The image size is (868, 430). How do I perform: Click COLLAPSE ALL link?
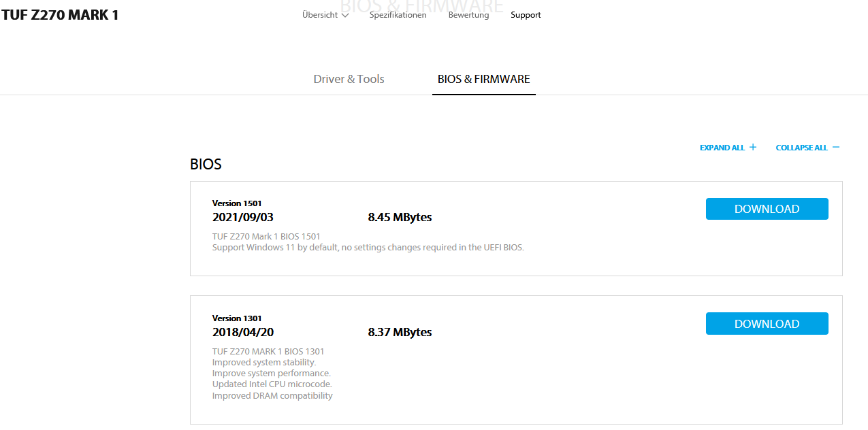[x=807, y=148]
